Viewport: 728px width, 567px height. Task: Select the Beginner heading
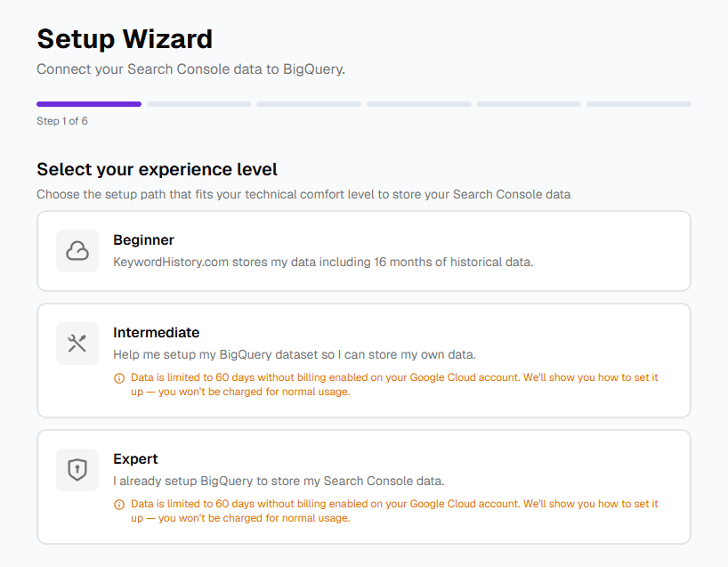pyautogui.click(x=143, y=240)
